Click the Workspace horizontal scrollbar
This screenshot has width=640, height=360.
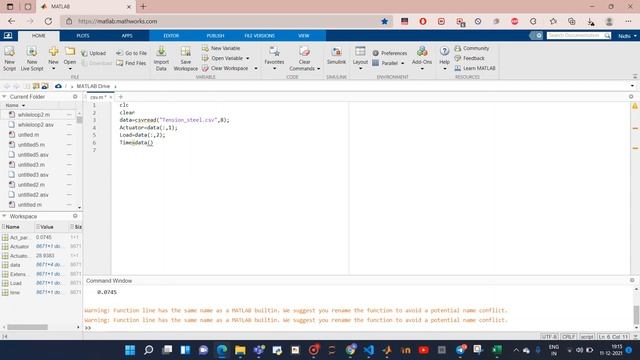point(27,327)
